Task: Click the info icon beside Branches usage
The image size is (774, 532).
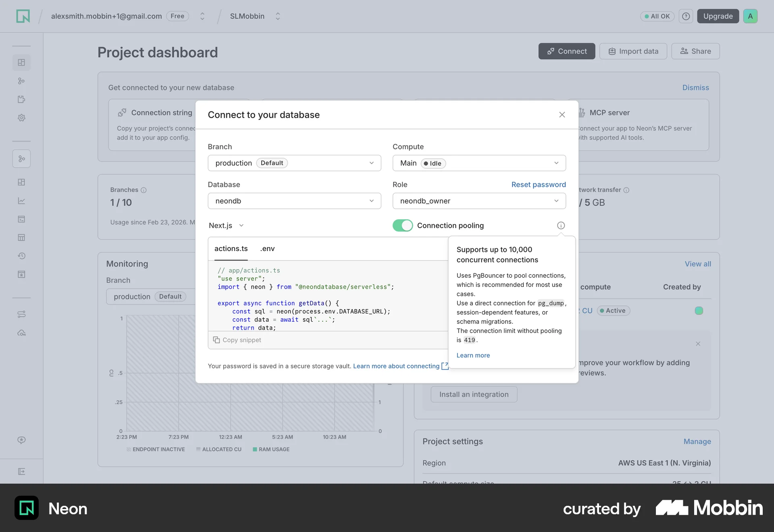Action: click(144, 190)
